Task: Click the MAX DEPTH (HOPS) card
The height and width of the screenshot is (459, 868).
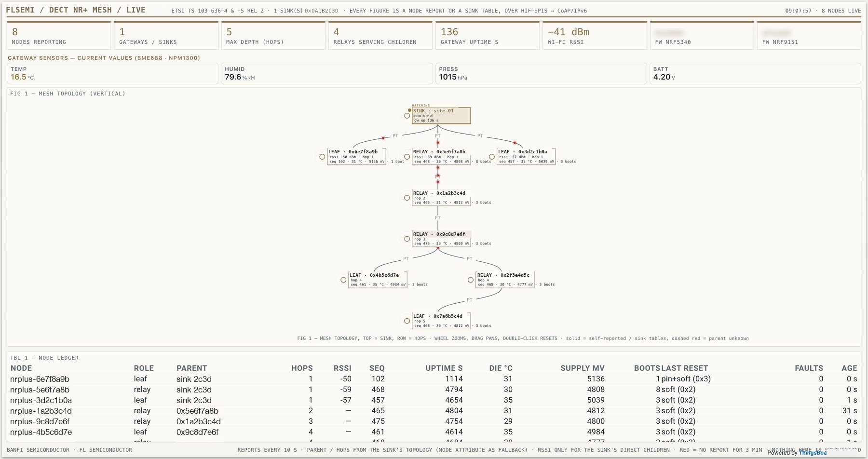Action: (x=273, y=35)
